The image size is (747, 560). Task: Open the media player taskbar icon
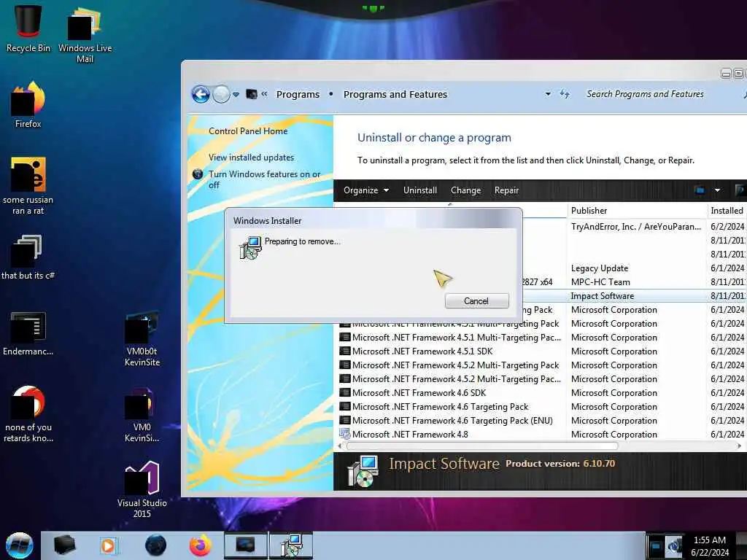click(108, 545)
